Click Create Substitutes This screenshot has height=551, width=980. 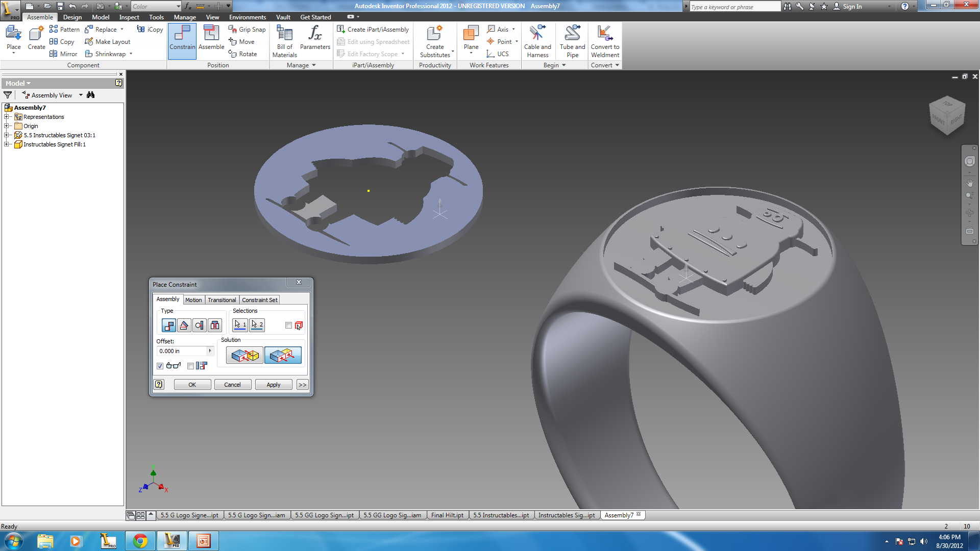click(x=435, y=41)
